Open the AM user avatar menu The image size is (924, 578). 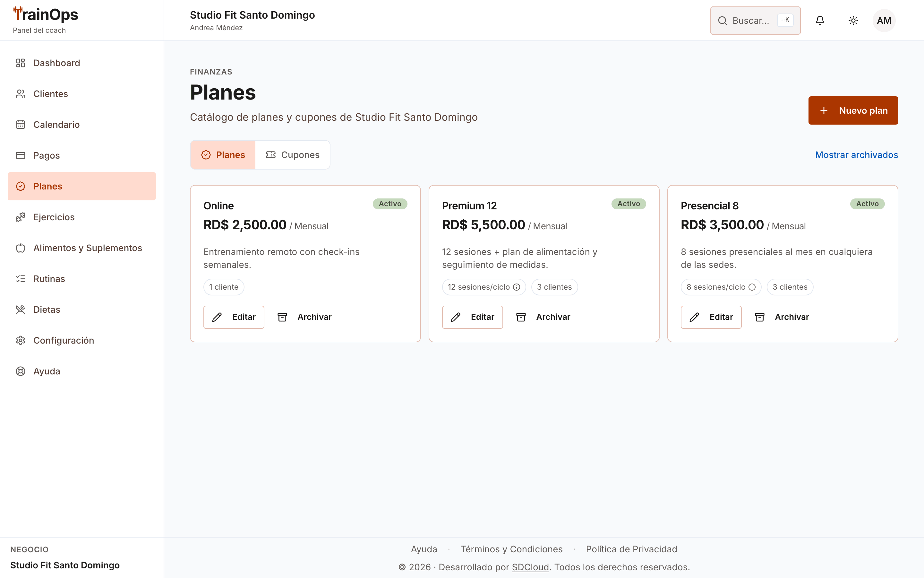[x=884, y=21]
